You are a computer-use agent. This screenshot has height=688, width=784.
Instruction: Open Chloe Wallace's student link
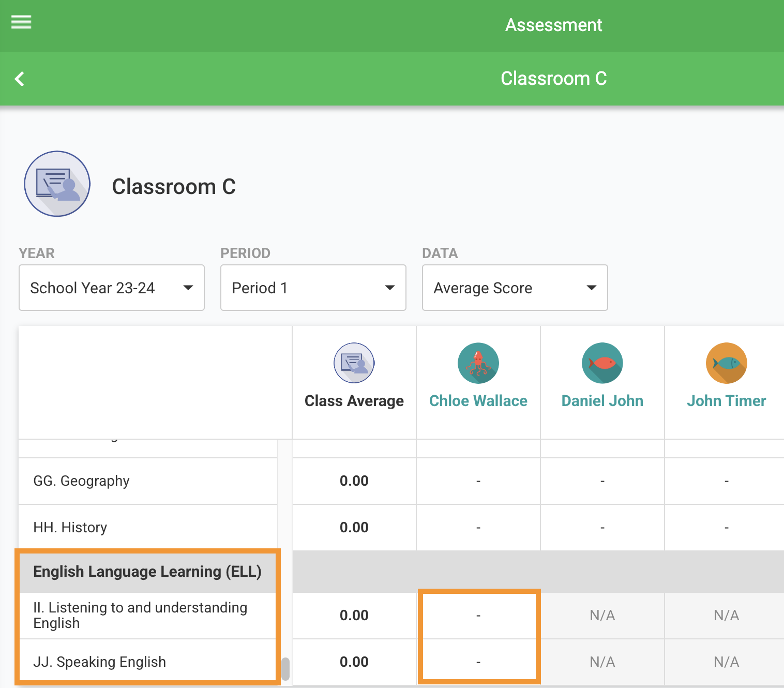point(478,401)
